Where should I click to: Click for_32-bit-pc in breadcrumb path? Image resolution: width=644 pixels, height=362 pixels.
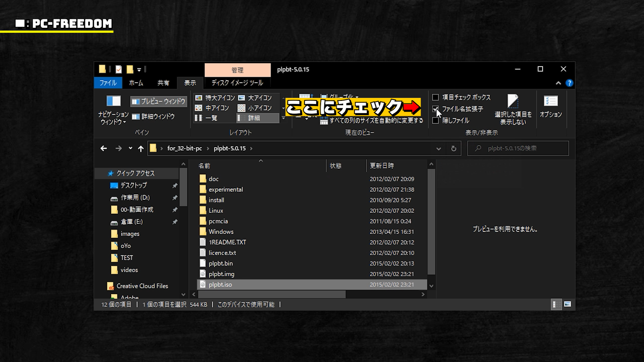pyautogui.click(x=184, y=148)
